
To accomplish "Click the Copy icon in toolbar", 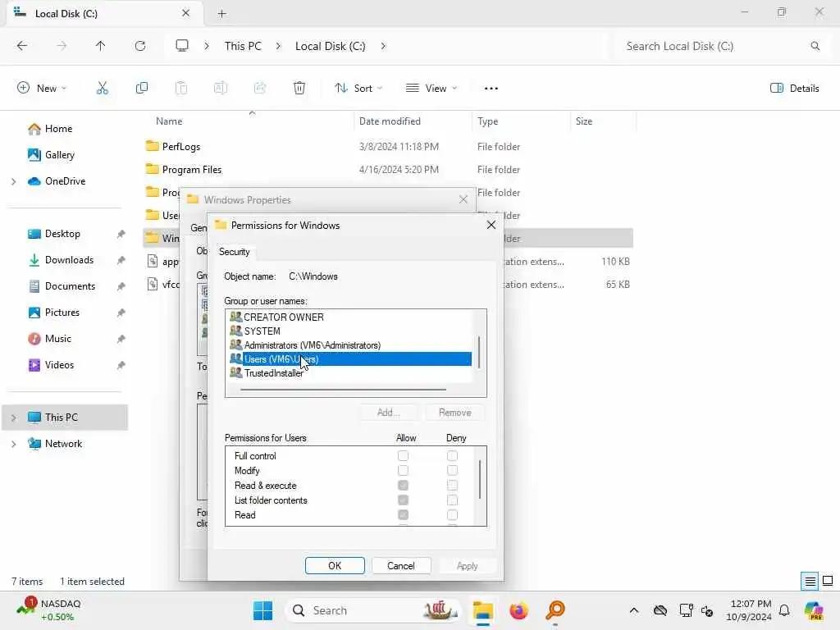I will pyautogui.click(x=141, y=89).
